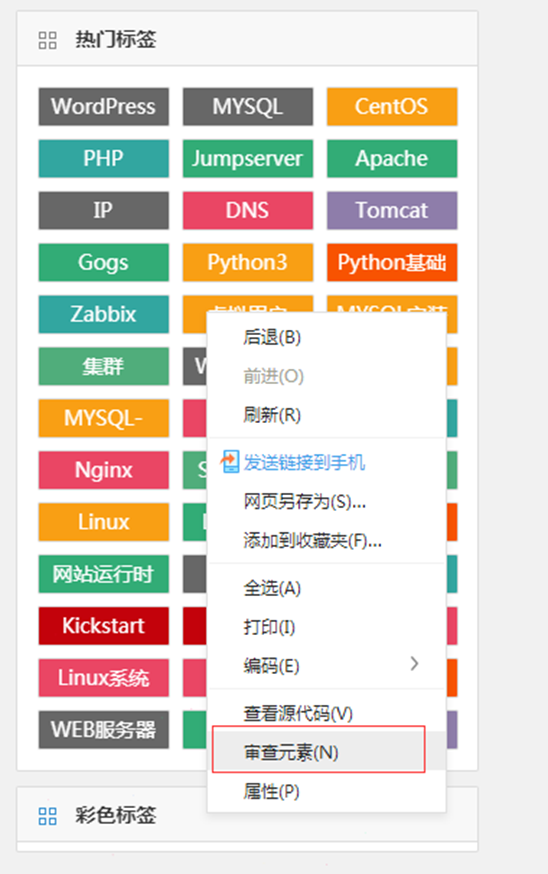
Task: Click the grid icon beside 热门标签
Action: coord(47,40)
